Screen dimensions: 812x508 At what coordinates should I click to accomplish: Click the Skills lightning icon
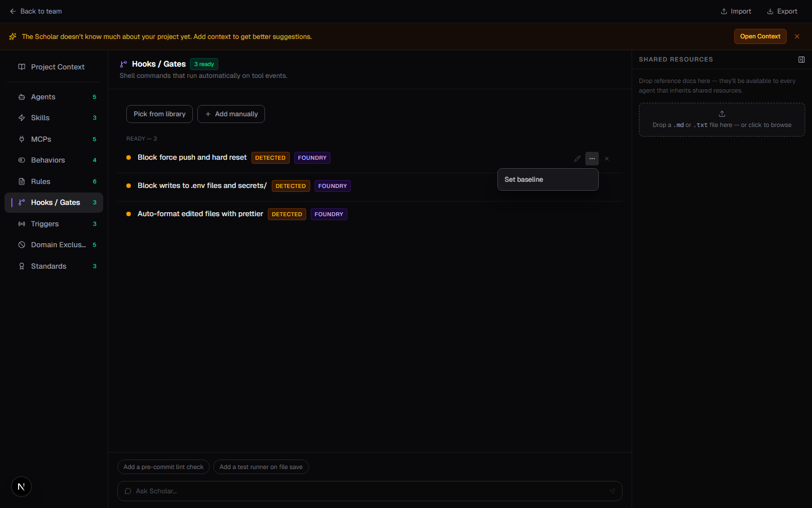coord(21,118)
